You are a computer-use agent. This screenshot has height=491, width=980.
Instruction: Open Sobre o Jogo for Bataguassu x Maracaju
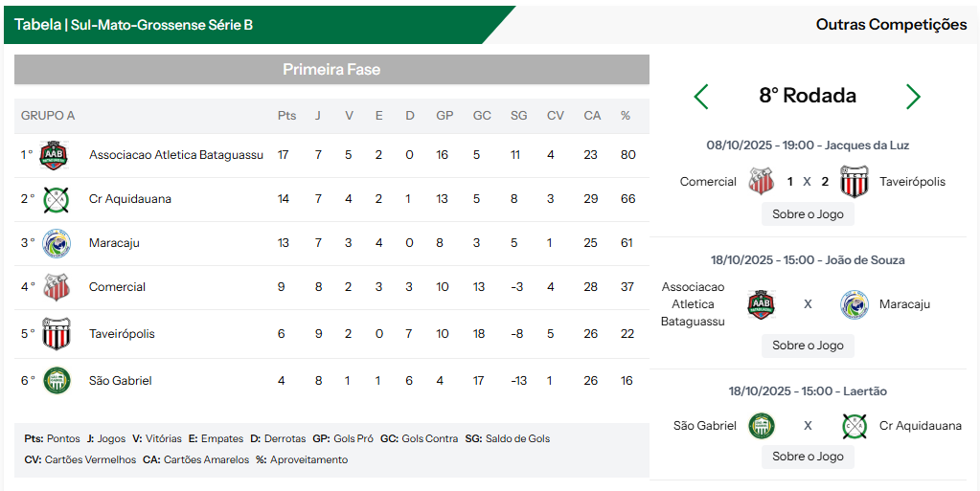tap(808, 346)
